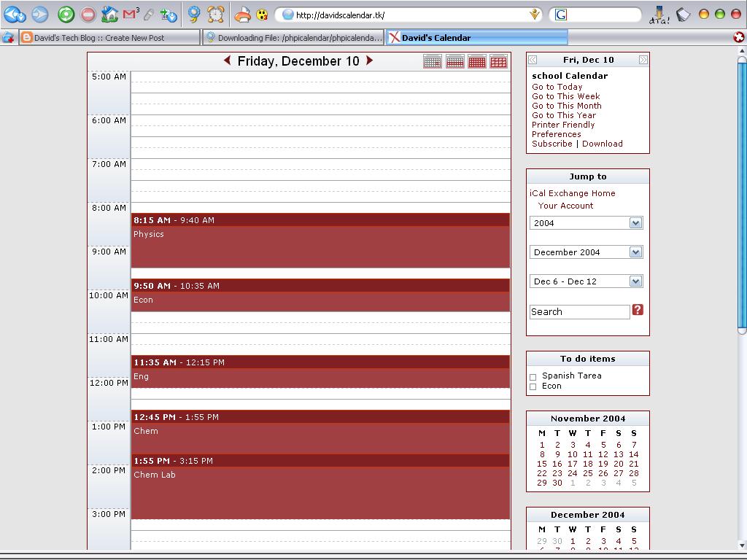Click the Go to This Month link

(566, 106)
